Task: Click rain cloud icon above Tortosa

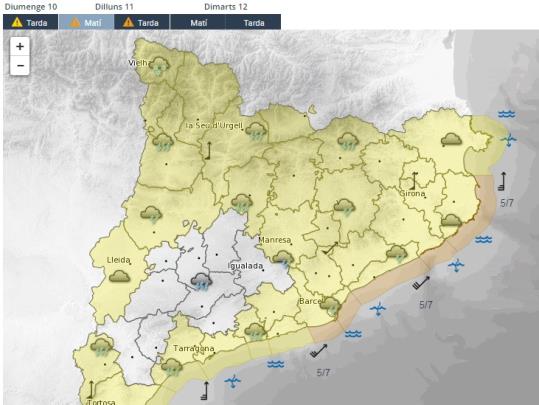Action: tap(101, 347)
